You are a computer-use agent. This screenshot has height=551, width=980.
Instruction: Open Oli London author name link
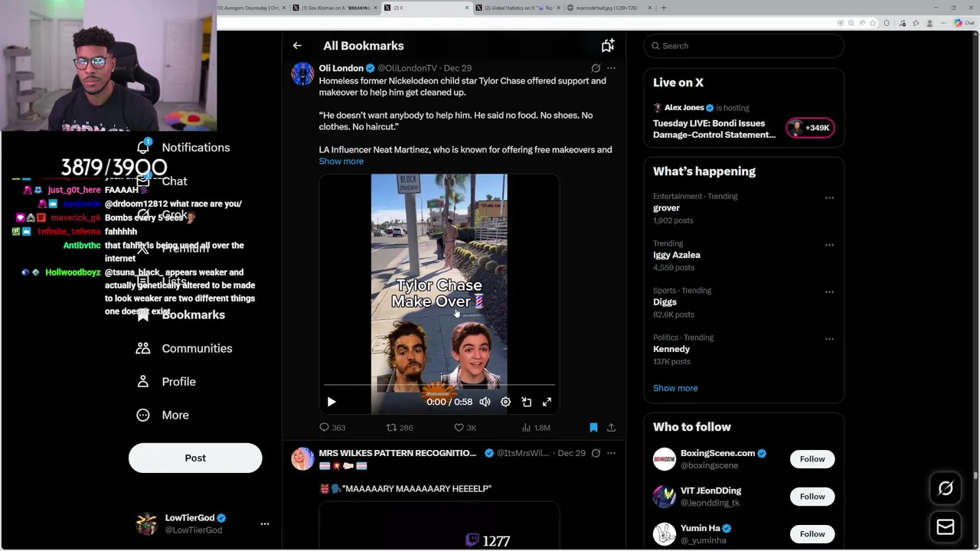341,68
